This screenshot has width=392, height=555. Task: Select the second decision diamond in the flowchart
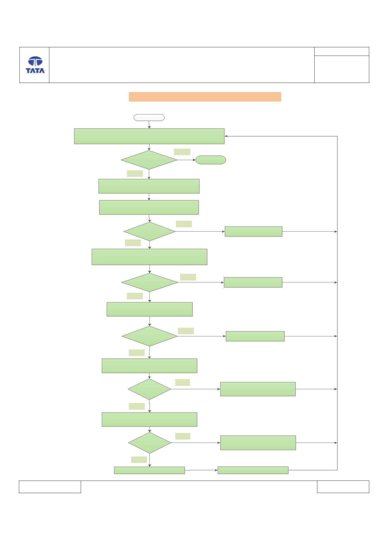coord(149,232)
